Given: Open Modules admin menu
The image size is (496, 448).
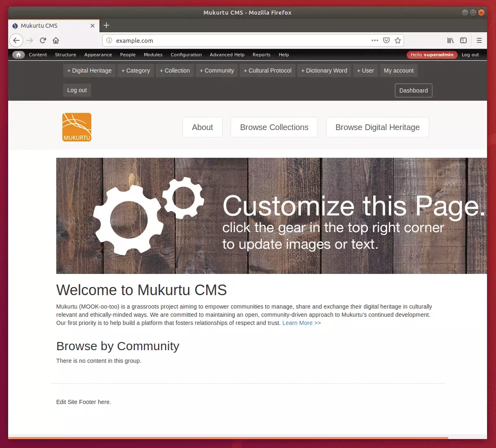Looking at the screenshot, I should (153, 55).
